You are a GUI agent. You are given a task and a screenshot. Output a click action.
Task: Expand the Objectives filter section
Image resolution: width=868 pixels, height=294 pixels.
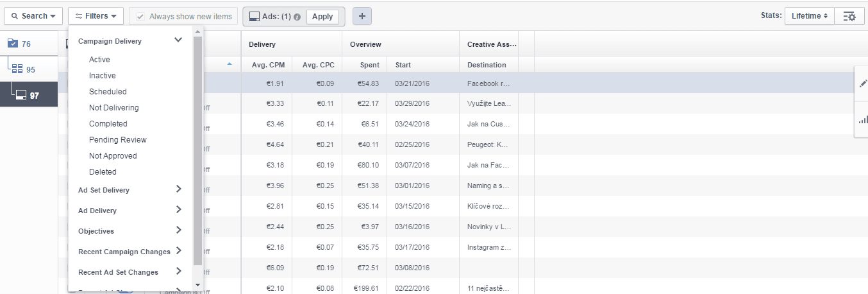(x=178, y=230)
